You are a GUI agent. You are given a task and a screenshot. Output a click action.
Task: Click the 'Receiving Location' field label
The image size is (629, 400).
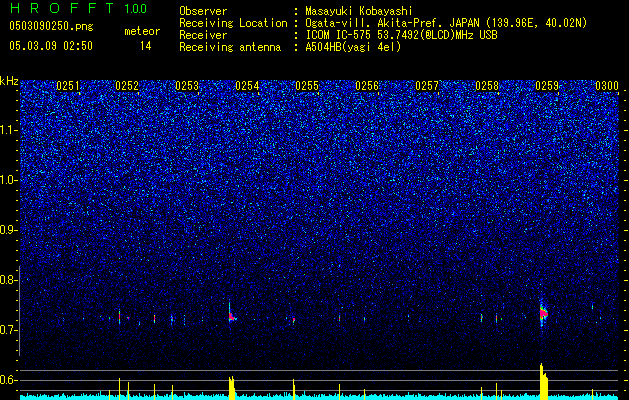click(233, 23)
